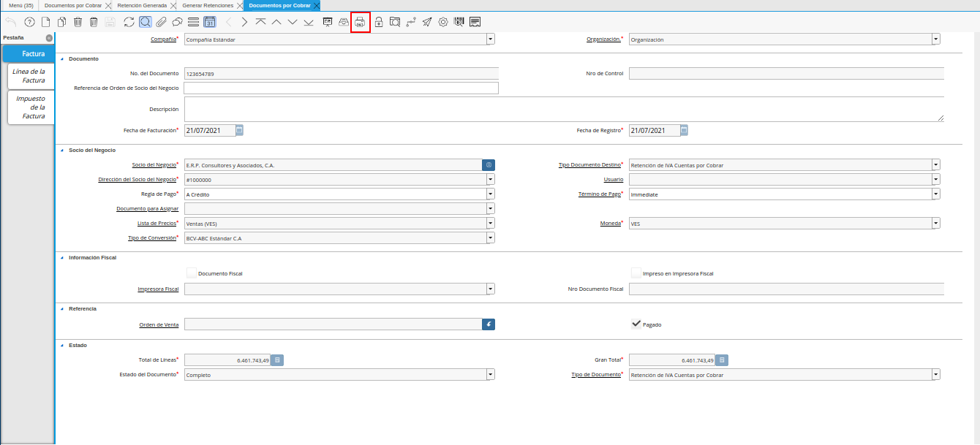Toggle the Pagado checkbox
The width and height of the screenshot is (980, 445).
coord(636,324)
